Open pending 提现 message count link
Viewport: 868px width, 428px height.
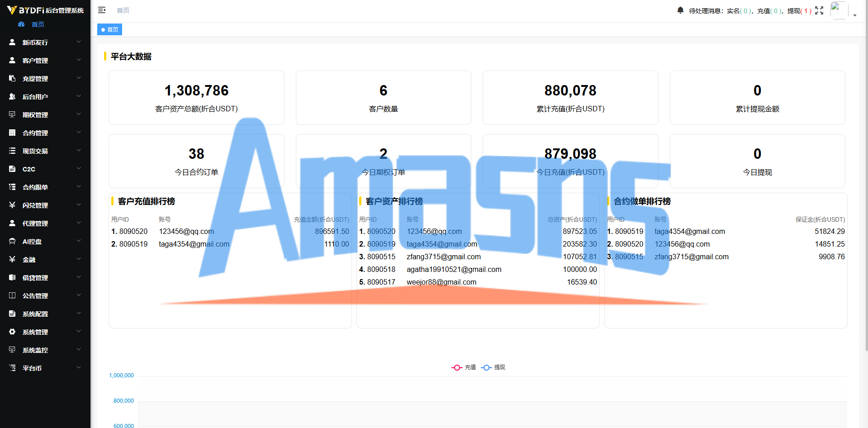pyautogui.click(x=799, y=11)
